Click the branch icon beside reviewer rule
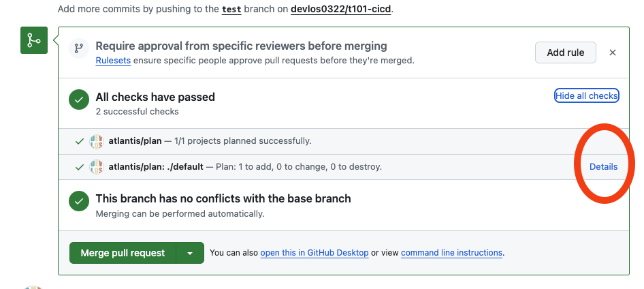Viewport: 644px width, 289px height. [79, 48]
